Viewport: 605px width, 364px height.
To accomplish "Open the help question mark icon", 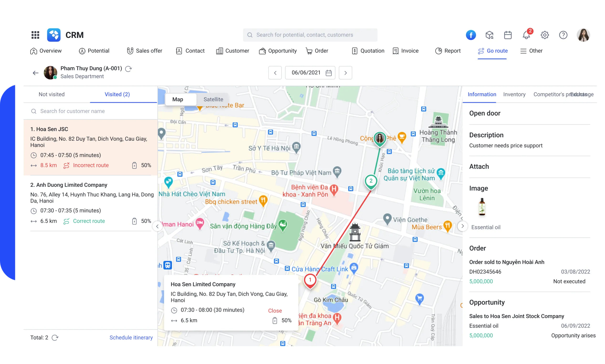I will pyautogui.click(x=563, y=35).
